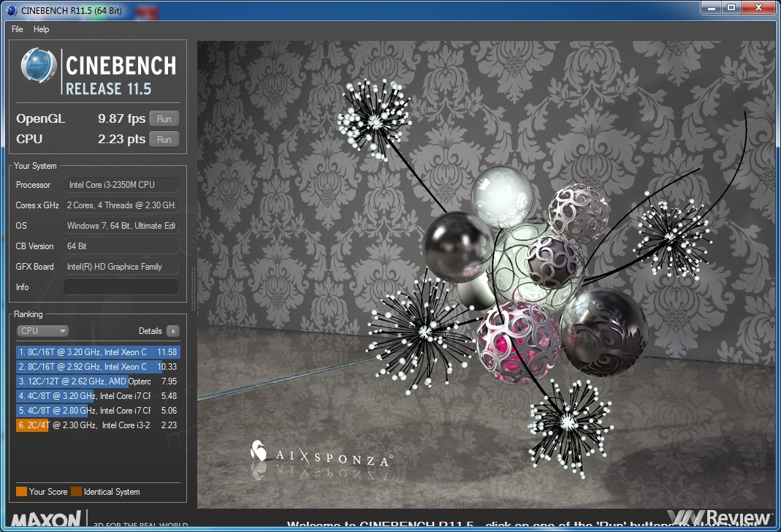This screenshot has height=532, width=781.
Task: Close the Cinebench window
Action: tap(758, 7)
